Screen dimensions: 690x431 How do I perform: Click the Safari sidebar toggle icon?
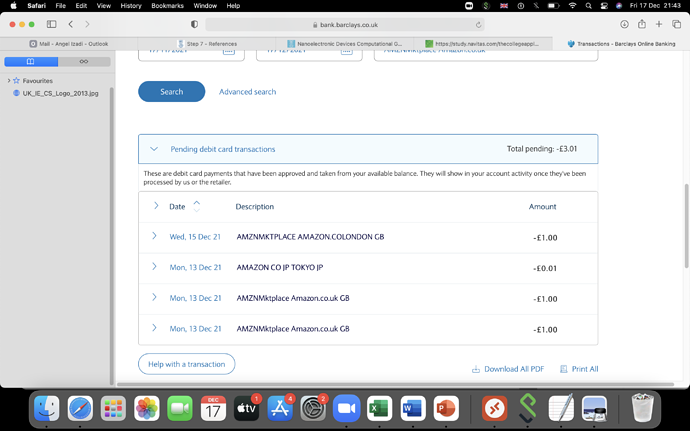click(51, 24)
